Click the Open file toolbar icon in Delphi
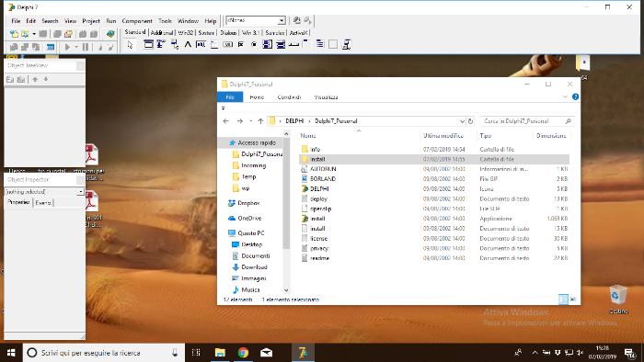 [x=25, y=34]
